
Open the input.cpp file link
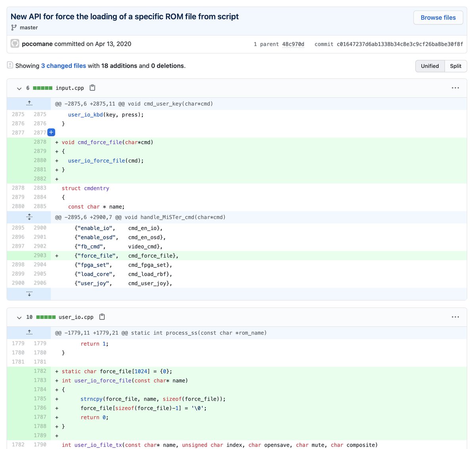(x=70, y=88)
